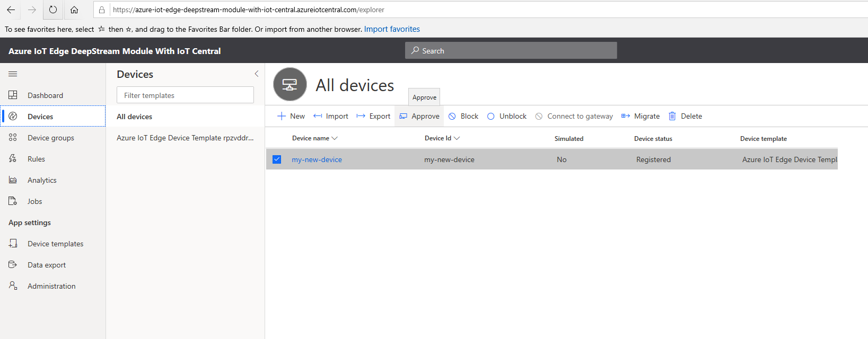The width and height of the screenshot is (868, 339).
Task: Block the selected device
Action: (463, 116)
